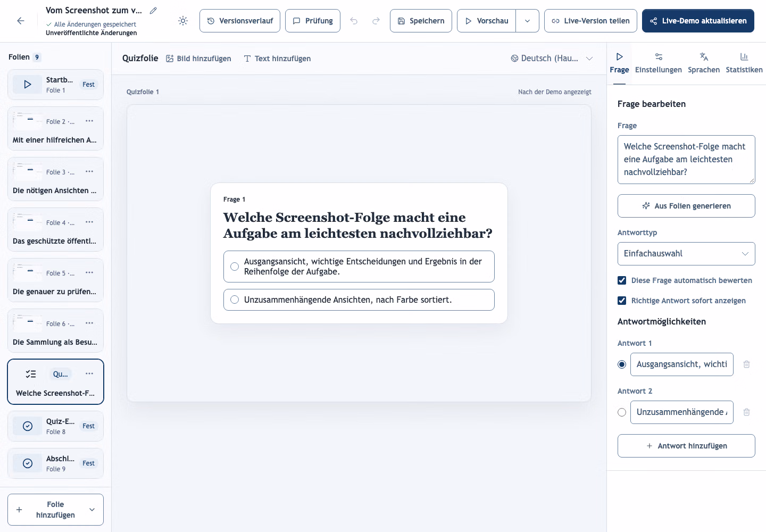Go back using the left arrow icon
Viewport: 766px width, 532px height.
(21, 21)
